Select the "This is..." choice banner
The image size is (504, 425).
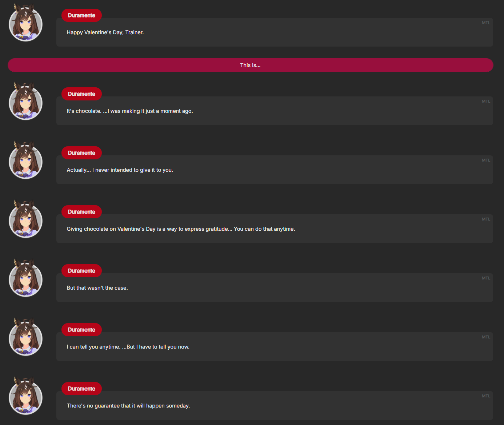251,65
